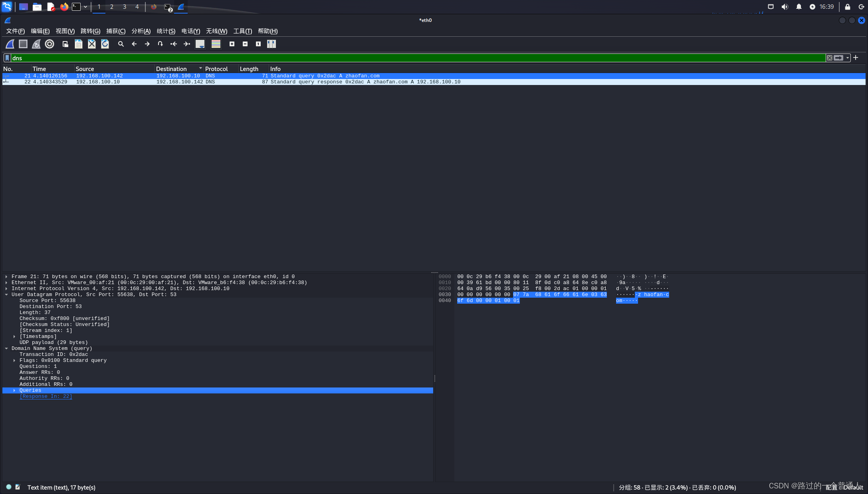Expand the Queries tree node

coord(14,390)
